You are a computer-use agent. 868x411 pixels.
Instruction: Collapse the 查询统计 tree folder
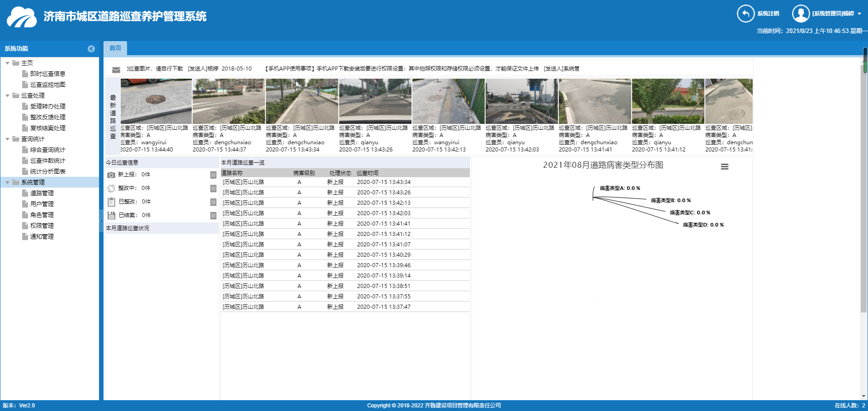[x=8, y=139]
